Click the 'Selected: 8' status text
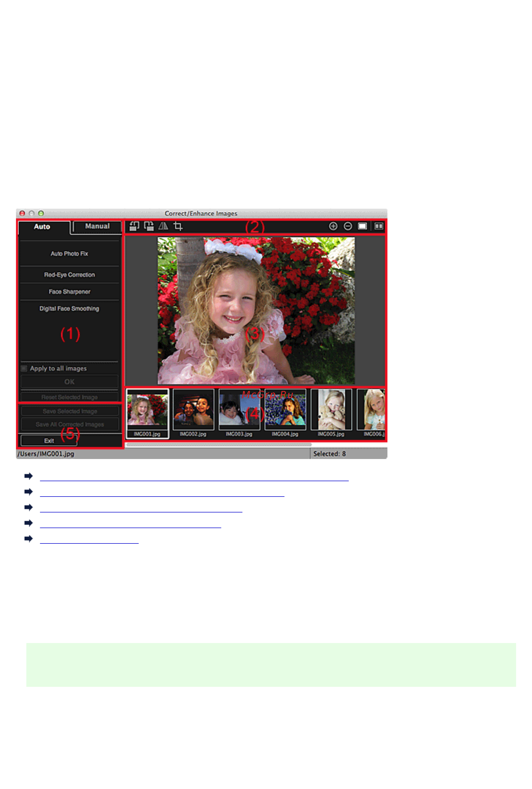 329,454
